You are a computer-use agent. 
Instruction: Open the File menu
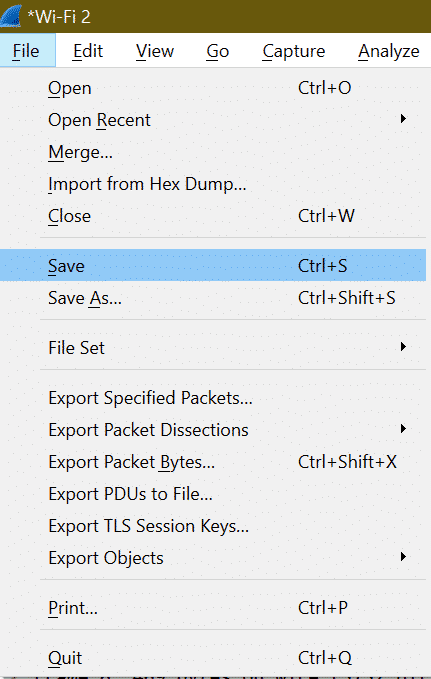coord(26,51)
